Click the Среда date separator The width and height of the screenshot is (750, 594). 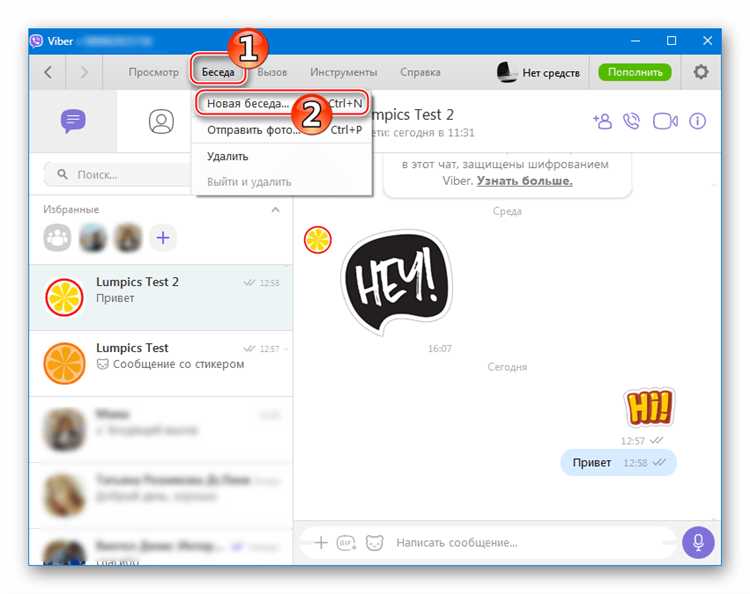[x=507, y=211]
